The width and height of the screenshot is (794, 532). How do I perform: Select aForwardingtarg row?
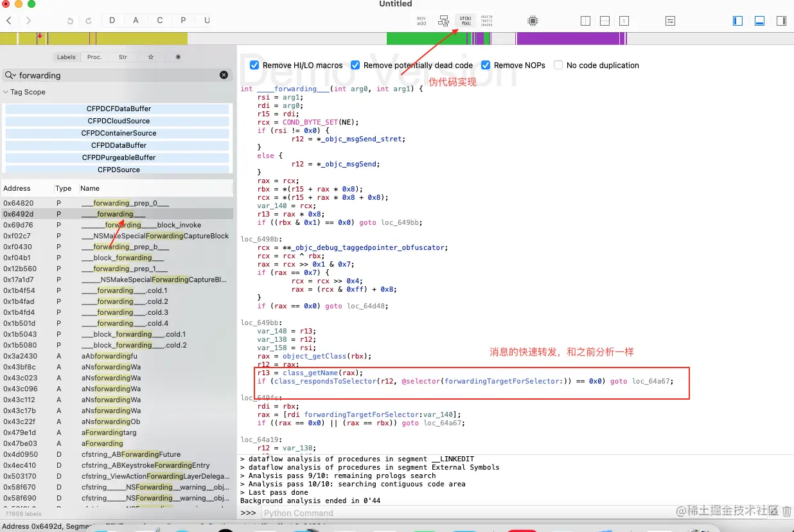click(116, 432)
